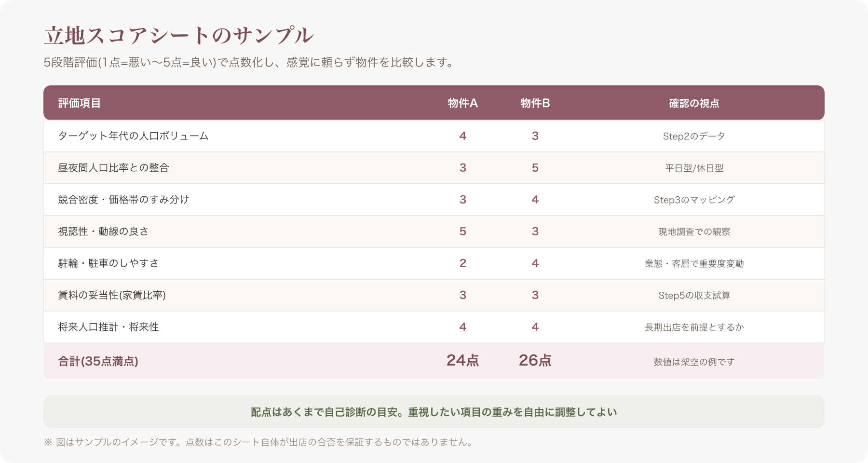Select the 物件B column header
Image resolution: width=868 pixels, height=463 pixels.
(535, 103)
